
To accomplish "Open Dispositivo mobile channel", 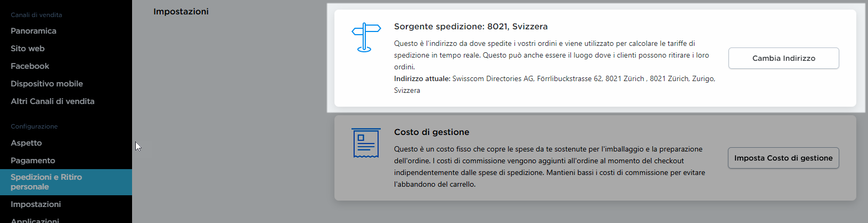I will [47, 84].
